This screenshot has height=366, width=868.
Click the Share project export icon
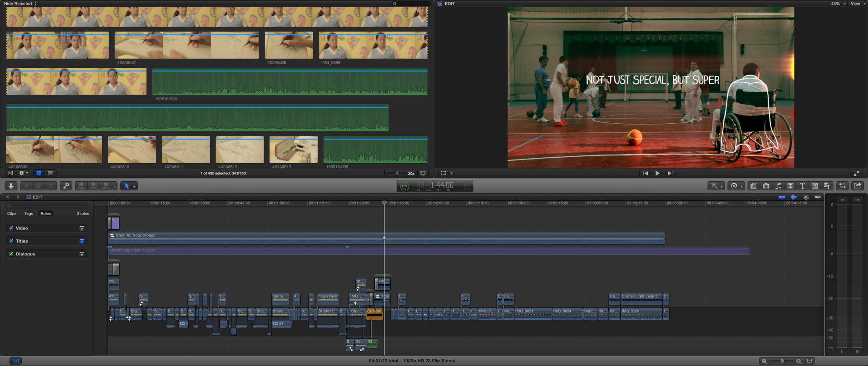pyautogui.click(x=857, y=186)
